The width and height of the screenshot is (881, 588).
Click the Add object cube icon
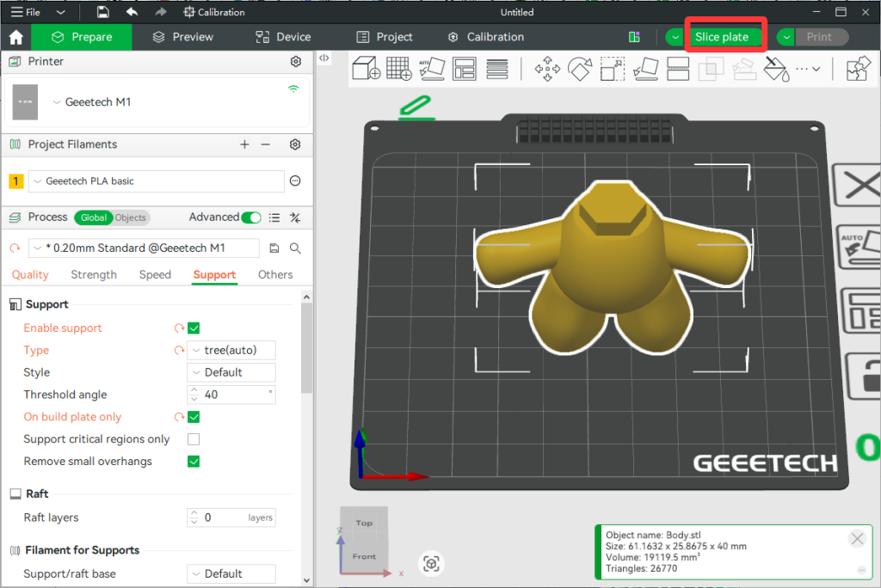(367, 68)
